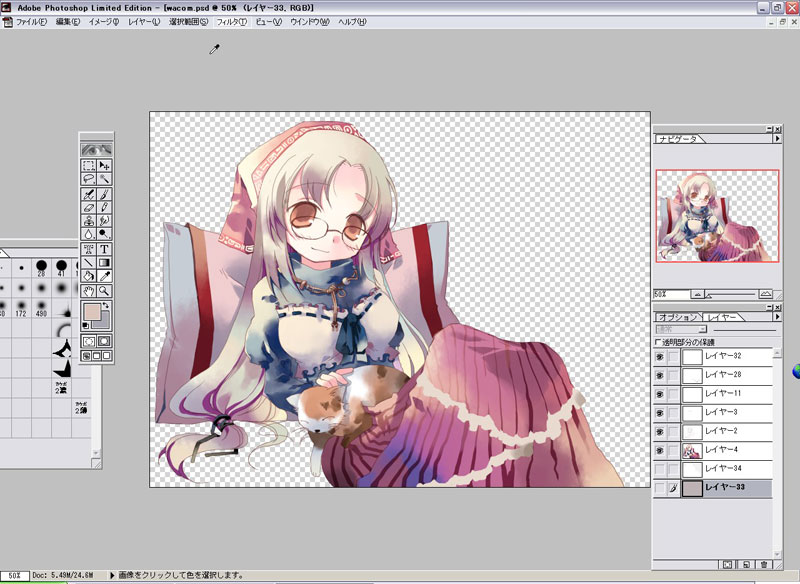
Task: Switch to the ナビゲータ tab
Action: point(678,138)
